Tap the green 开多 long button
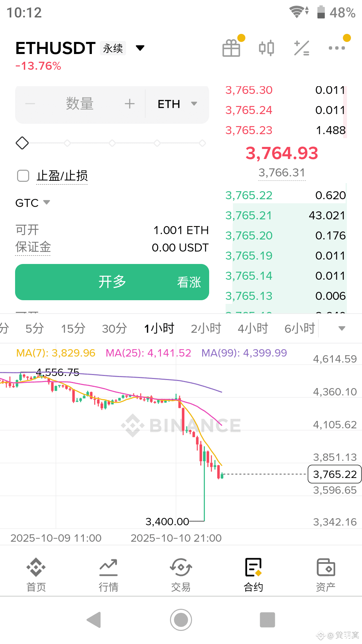Image resolution: width=362 pixels, height=644 pixels. [x=112, y=282]
